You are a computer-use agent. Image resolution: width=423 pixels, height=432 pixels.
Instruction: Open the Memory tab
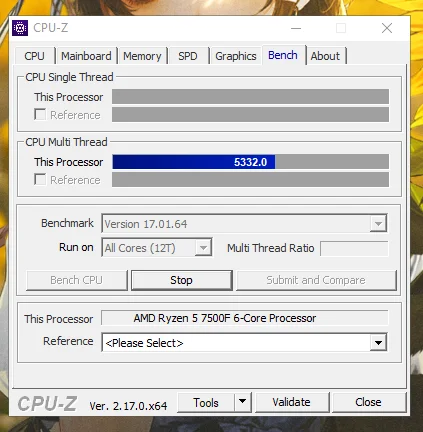142,56
